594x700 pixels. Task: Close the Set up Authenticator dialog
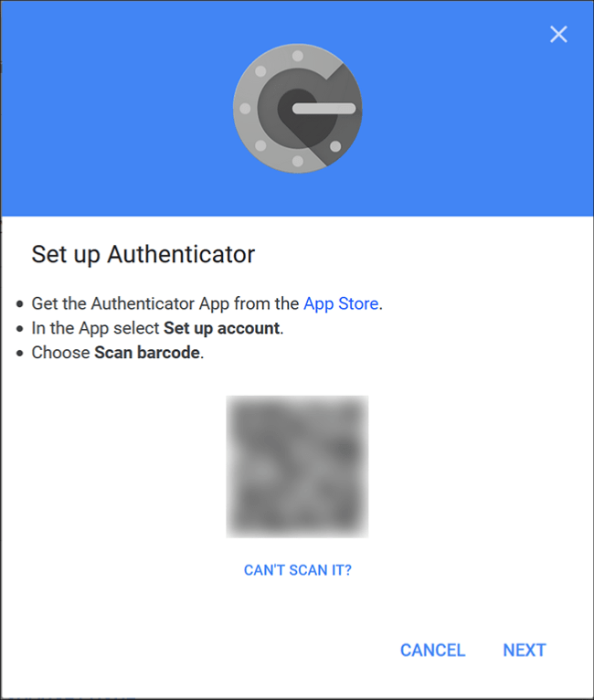558,34
